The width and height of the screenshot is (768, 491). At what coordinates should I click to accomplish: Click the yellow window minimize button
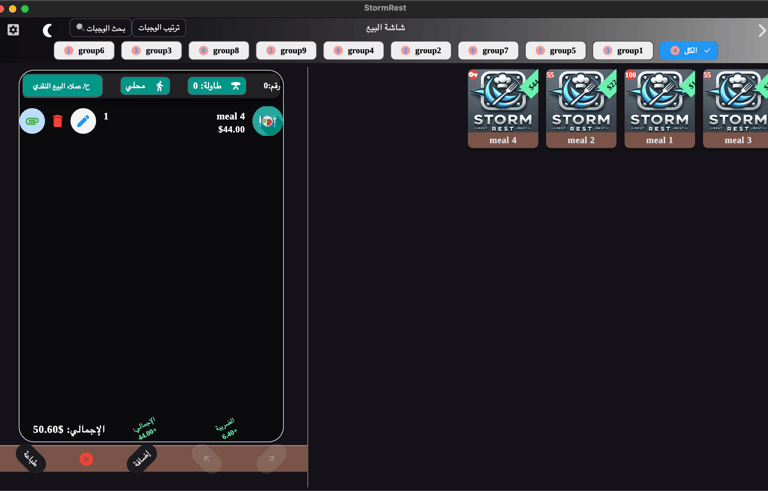pos(13,9)
